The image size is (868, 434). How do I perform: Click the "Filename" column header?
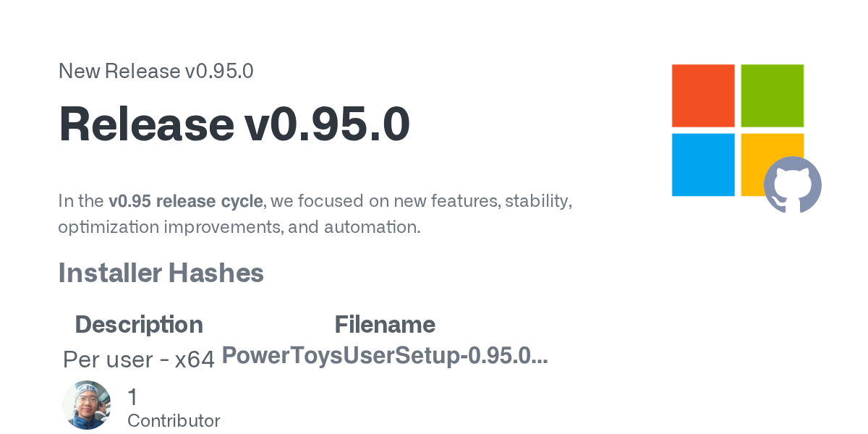(x=385, y=324)
